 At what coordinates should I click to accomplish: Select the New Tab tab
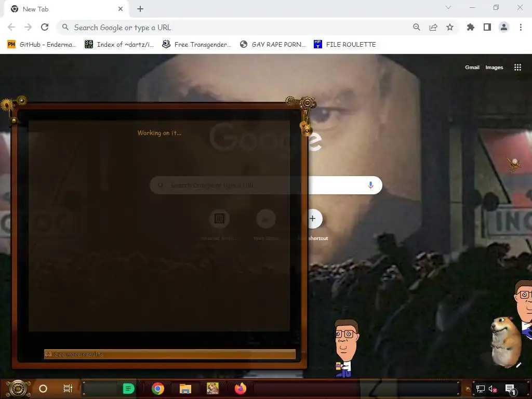66,9
